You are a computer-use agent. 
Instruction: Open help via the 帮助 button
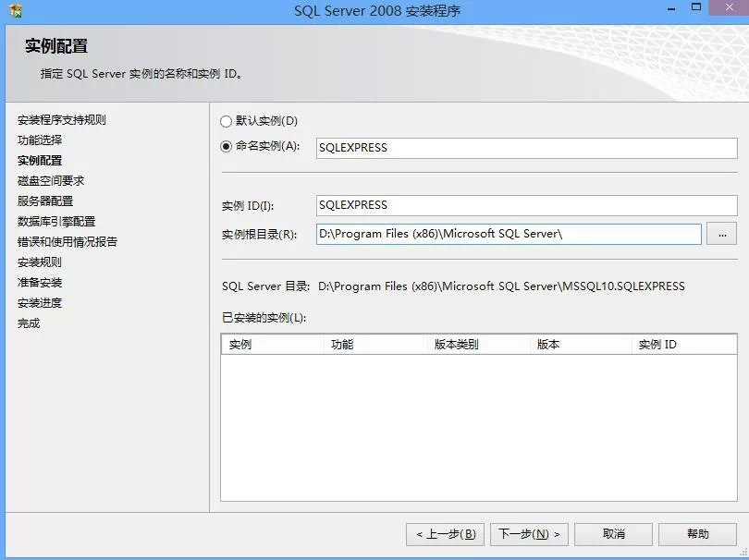(697, 534)
